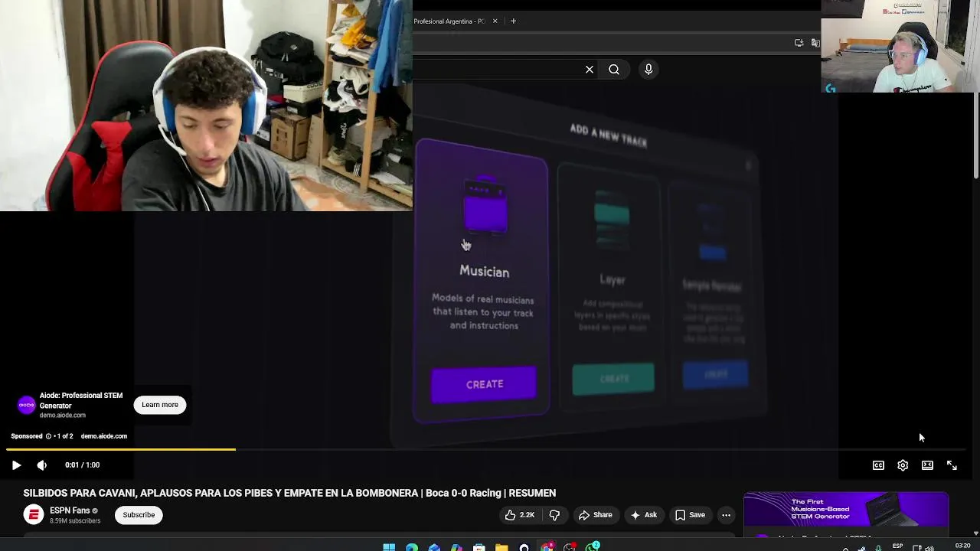Open Microsoft Edge from the taskbar
The image size is (980, 551).
pyautogui.click(x=412, y=546)
